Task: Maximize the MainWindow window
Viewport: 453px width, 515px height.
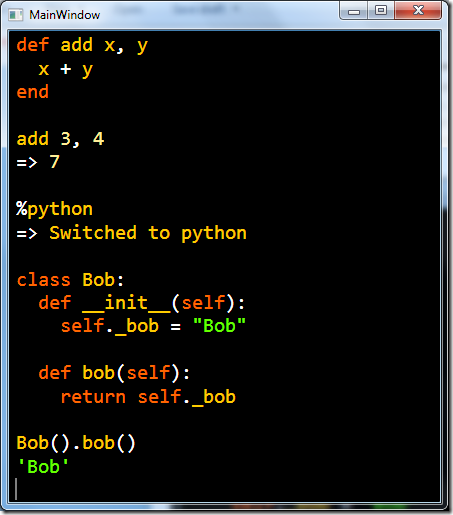Action: (381, 11)
